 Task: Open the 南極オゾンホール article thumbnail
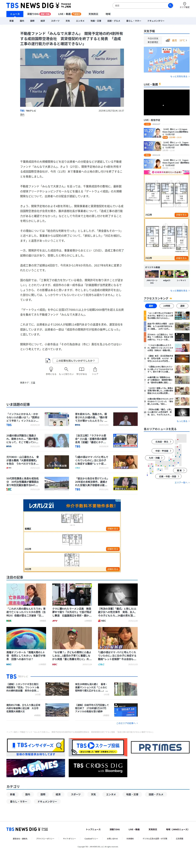click(26, 638)
